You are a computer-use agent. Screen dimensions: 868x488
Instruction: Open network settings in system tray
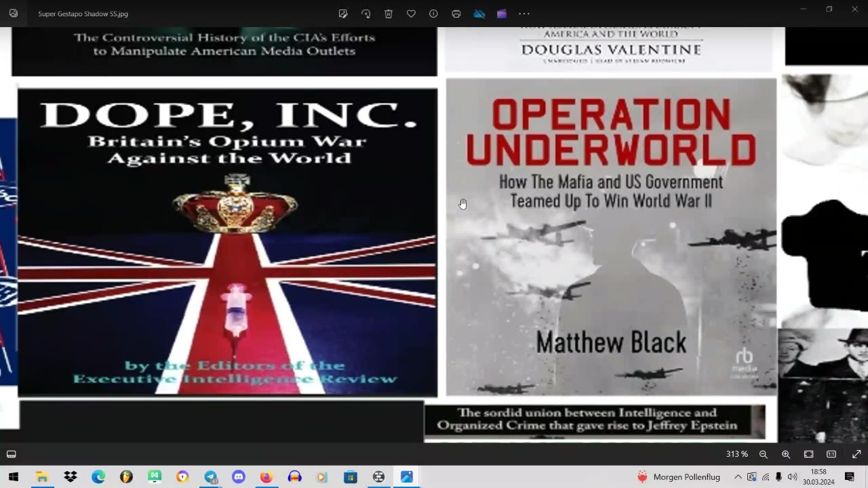766,477
